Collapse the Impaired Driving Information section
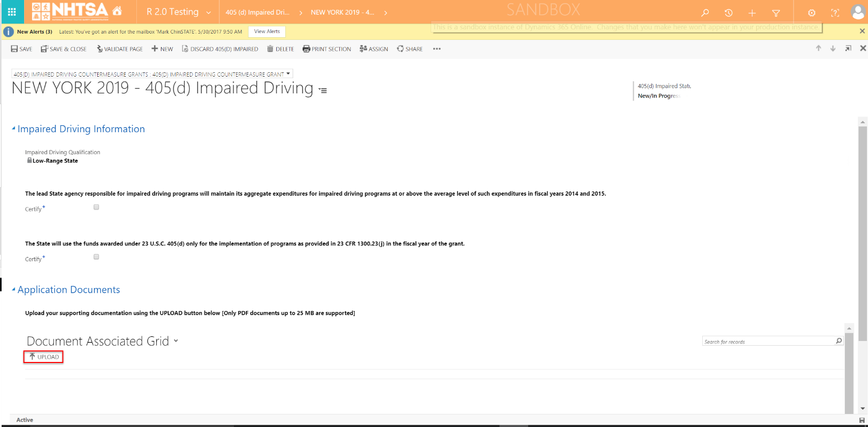Viewport: 868px width, 427px height. coord(14,129)
